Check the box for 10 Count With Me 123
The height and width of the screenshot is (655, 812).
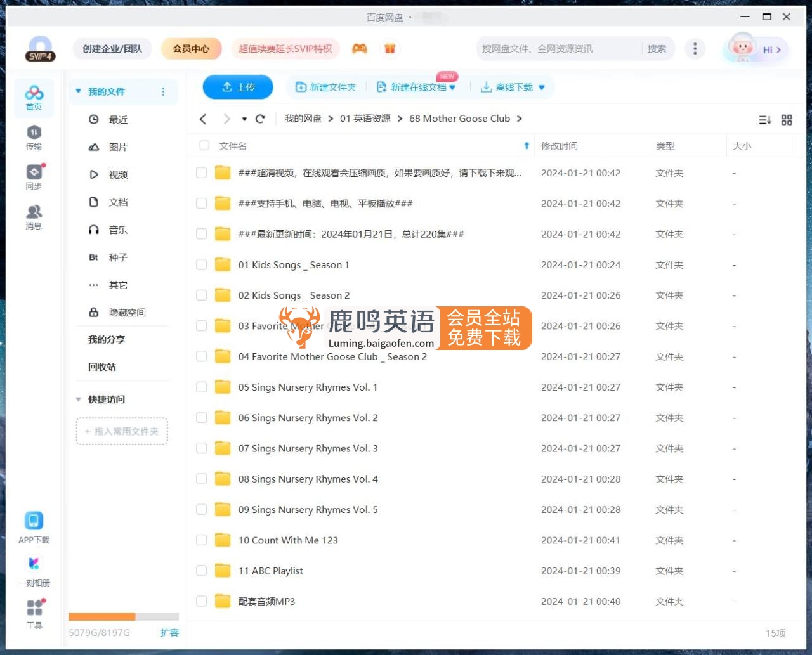click(202, 540)
